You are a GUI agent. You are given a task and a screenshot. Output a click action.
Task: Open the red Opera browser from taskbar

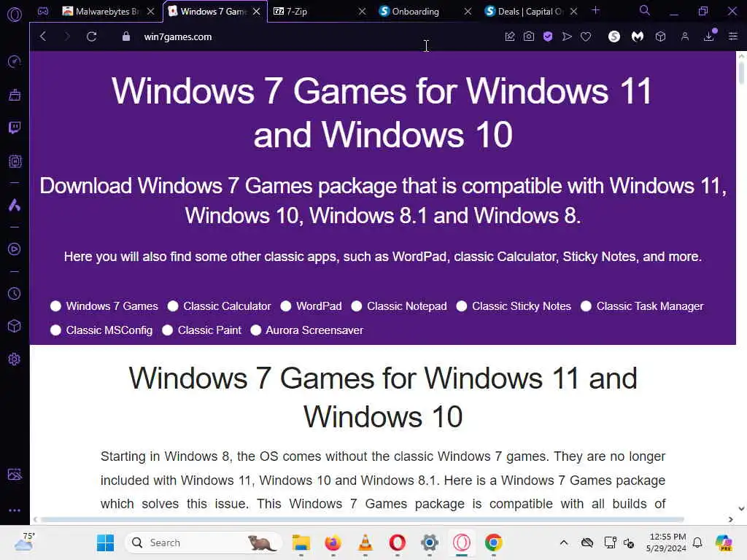tap(398, 542)
